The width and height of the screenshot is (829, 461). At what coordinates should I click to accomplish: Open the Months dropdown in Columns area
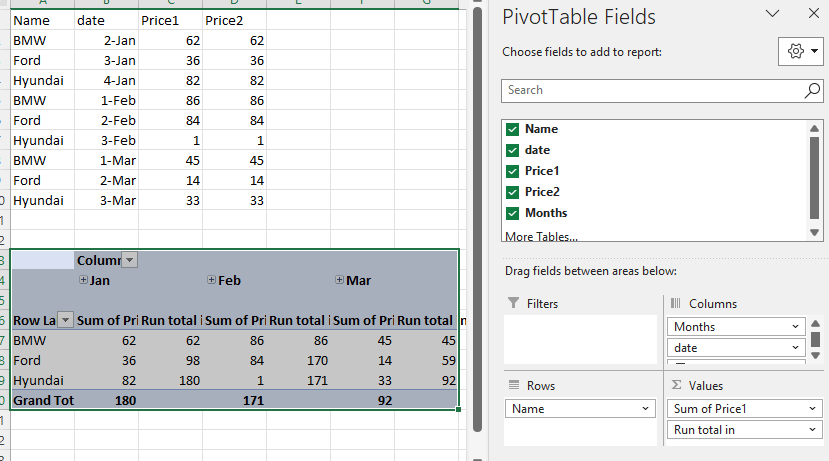tap(795, 327)
